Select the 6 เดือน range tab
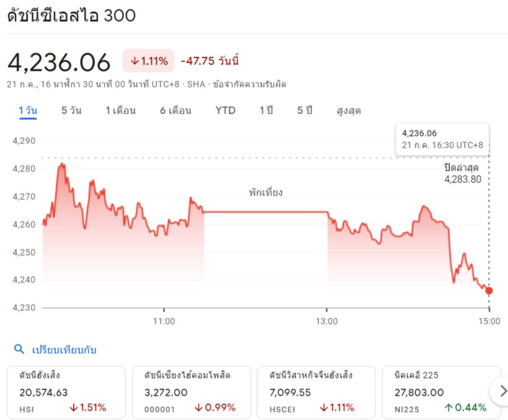Screen dimensions: 508x420 pos(176,110)
